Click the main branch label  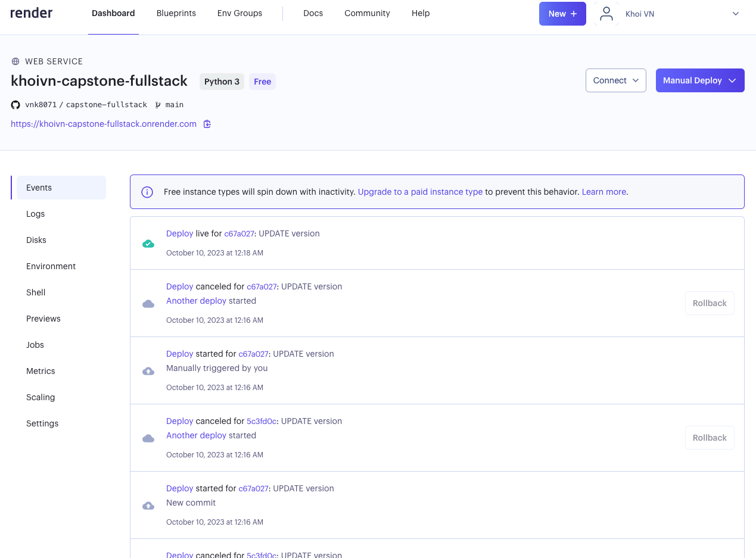pyautogui.click(x=175, y=105)
